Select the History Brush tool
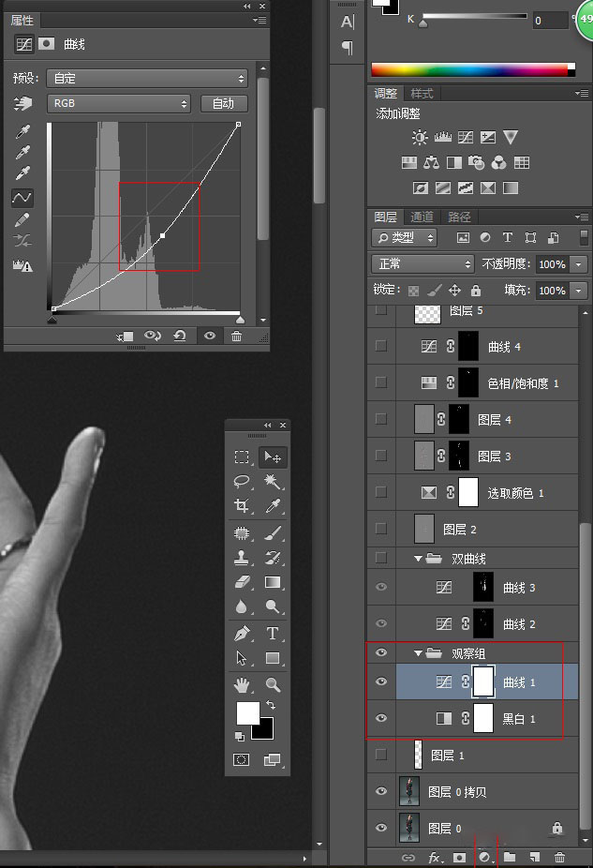593x868 pixels. click(273, 558)
